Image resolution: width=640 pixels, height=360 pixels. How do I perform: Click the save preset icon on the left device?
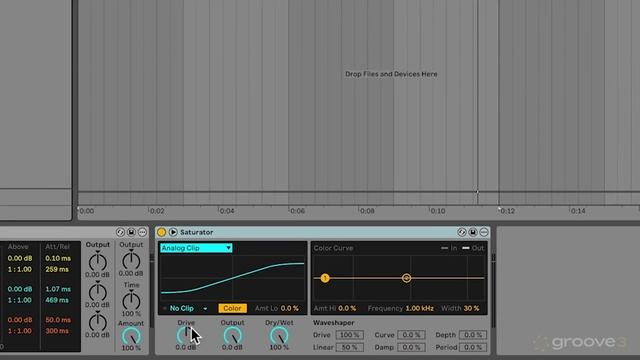point(131,232)
